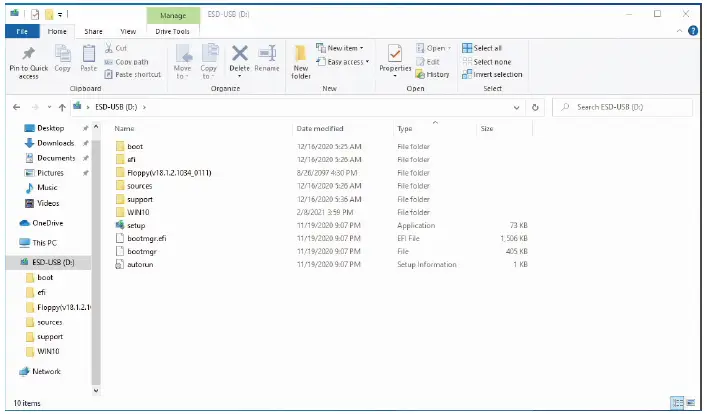This screenshot has width=707, height=414.
Task: Click the Rename icon
Action: 267,54
